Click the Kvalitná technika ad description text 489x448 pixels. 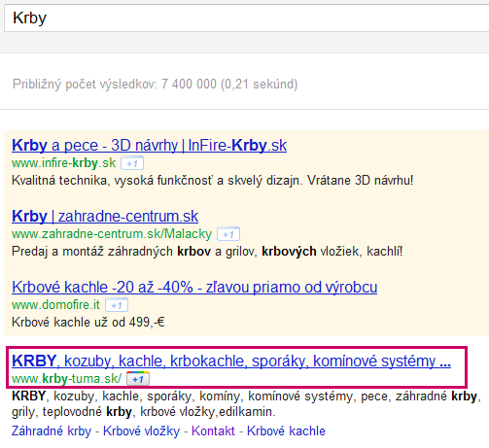click(213, 181)
